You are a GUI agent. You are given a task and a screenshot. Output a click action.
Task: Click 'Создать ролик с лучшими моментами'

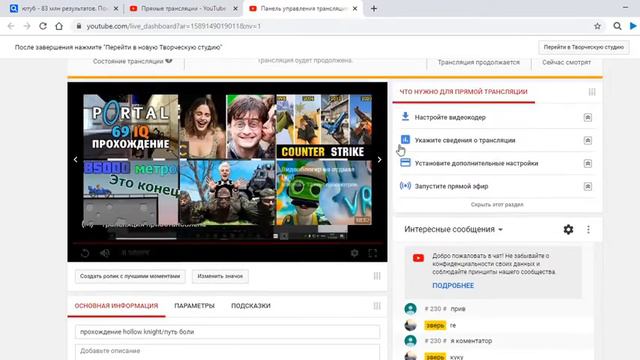click(x=130, y=276)
